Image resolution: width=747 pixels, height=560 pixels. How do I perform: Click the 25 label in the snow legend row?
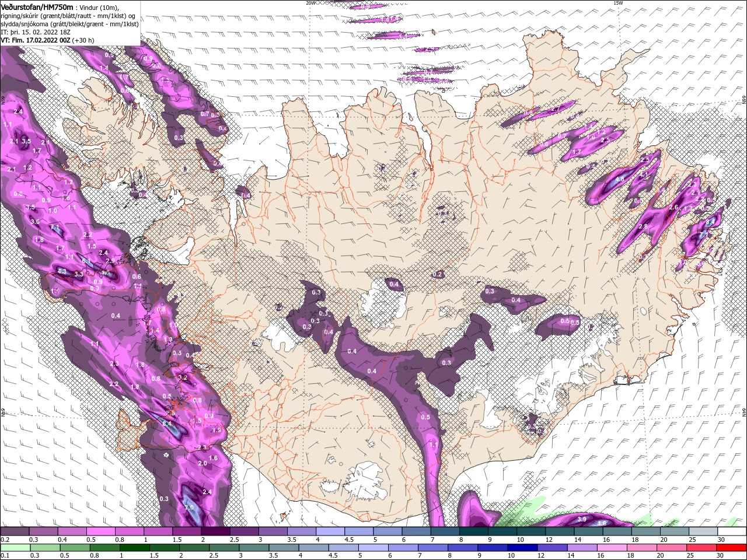692,540
